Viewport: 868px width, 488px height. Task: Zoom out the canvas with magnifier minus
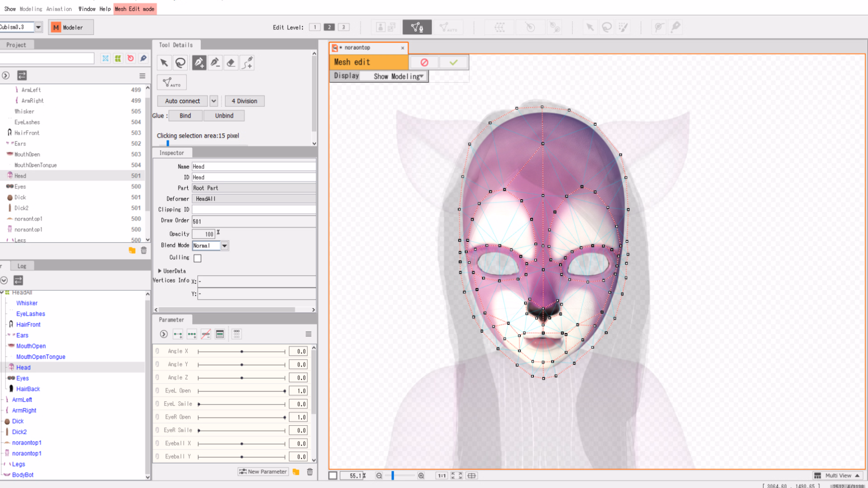pyautogui.click(x=379, y=476)
